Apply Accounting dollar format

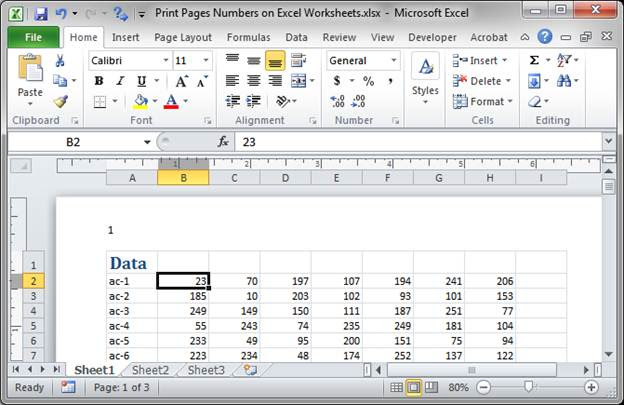pyautogui.click(x=337, y=81)
